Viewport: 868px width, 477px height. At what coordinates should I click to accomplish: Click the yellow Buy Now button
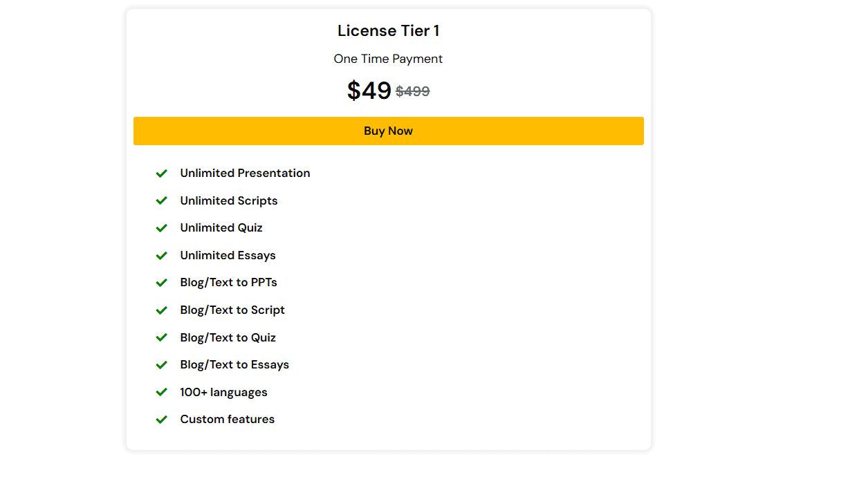pos(388,131)
